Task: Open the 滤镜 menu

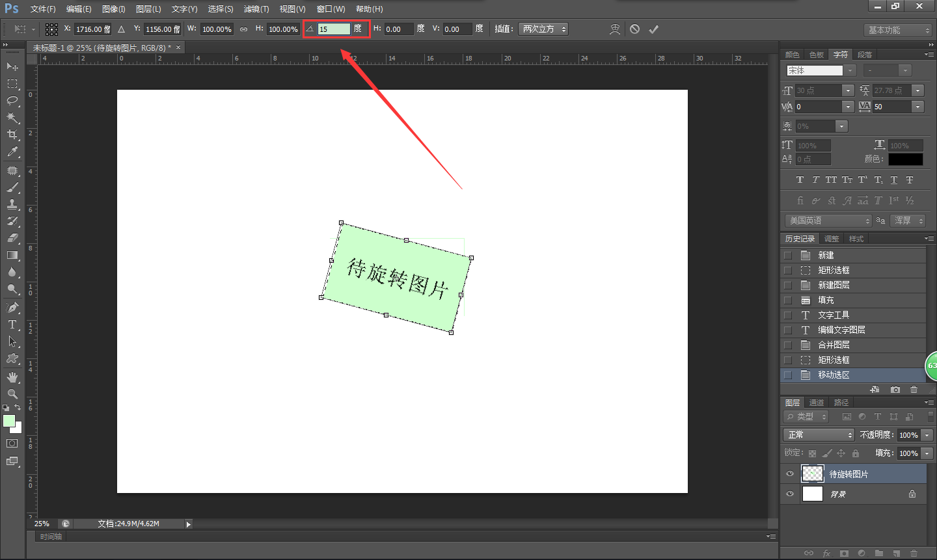Action: click(x=256, y=9)
